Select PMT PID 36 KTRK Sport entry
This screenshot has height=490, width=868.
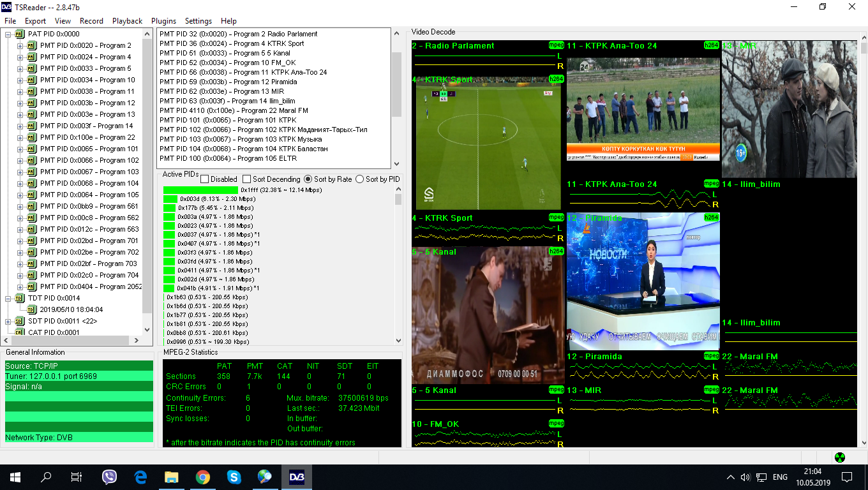(232, 43)
